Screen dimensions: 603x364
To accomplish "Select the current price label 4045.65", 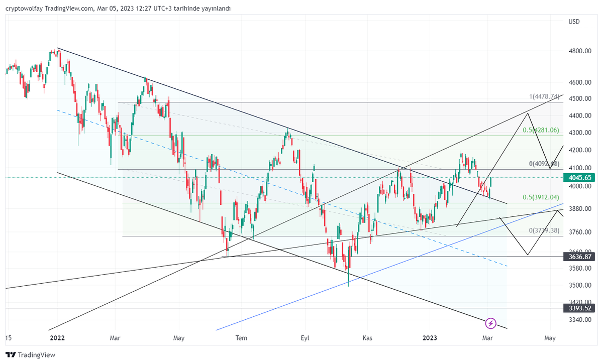I will (578, 177).
